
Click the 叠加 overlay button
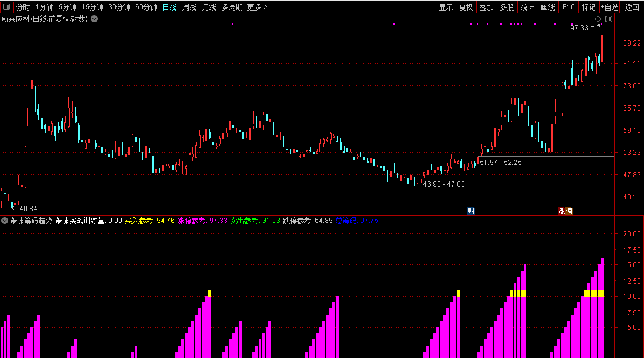tap(486, 7)
